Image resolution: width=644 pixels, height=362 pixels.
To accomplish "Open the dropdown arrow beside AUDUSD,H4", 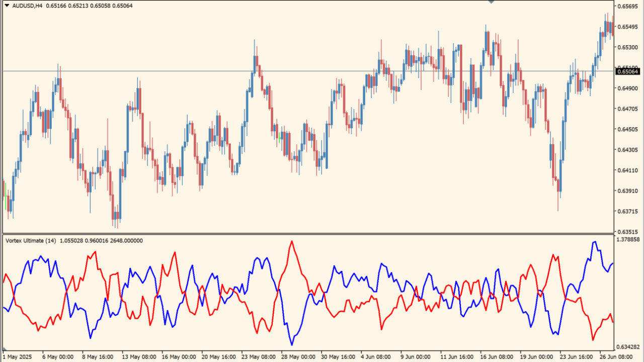I will [x=7, y=6].
